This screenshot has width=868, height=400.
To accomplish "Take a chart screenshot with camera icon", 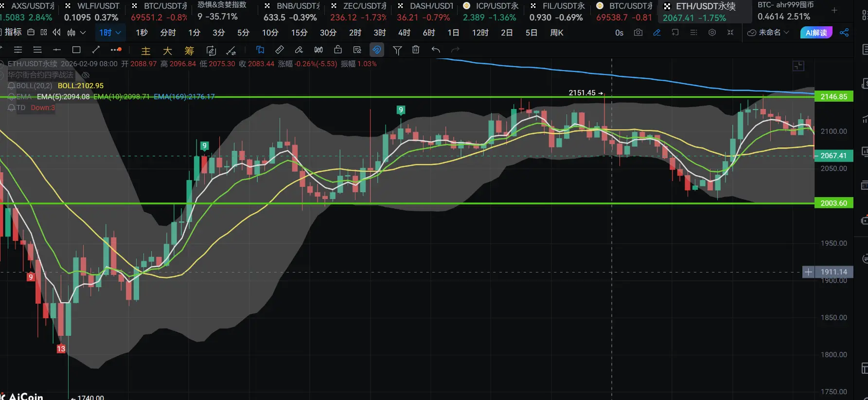I will [x=638, y=33].
